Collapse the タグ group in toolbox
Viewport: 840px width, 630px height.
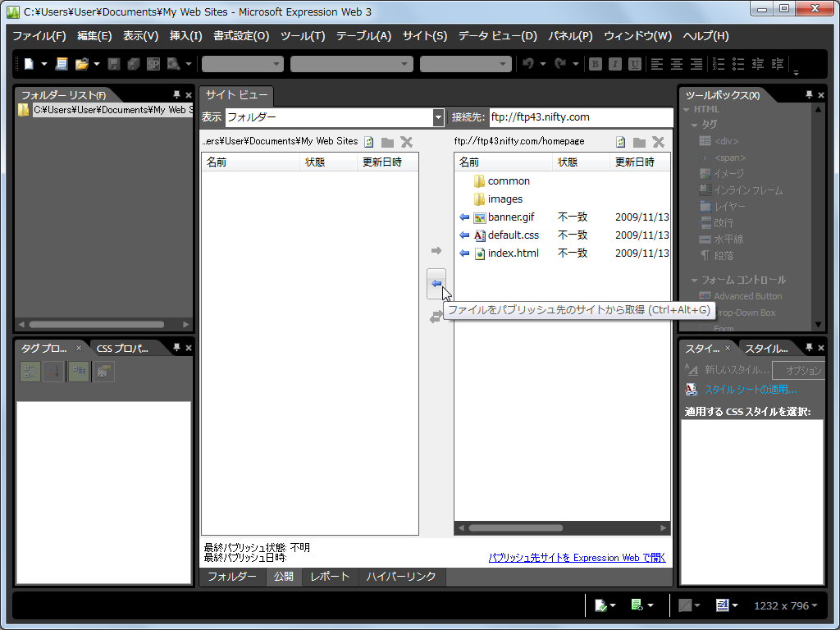coord(694,125)
